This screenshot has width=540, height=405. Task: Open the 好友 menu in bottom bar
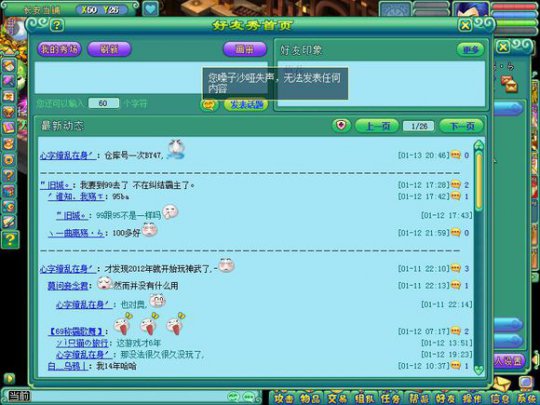[445, 398]
